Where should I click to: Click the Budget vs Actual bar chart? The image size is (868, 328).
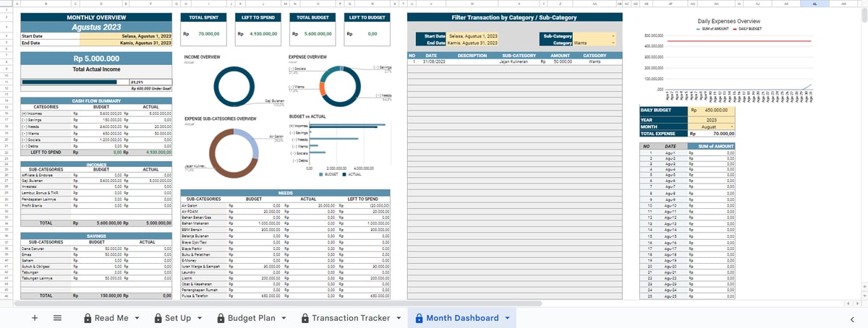[x=340, y=144]
